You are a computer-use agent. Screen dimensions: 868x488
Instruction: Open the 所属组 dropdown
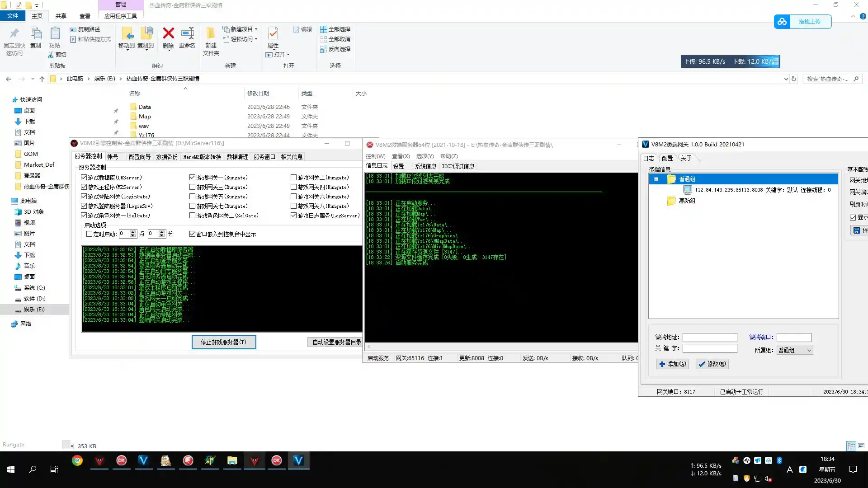click(795, 350)
